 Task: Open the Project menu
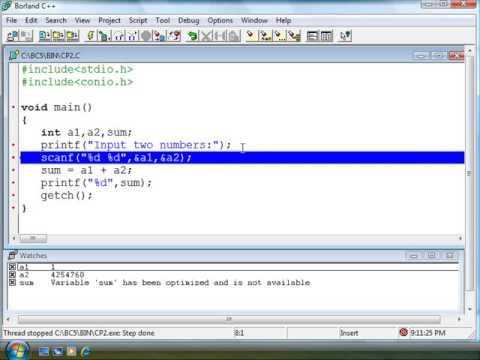(x=109, y=20)
